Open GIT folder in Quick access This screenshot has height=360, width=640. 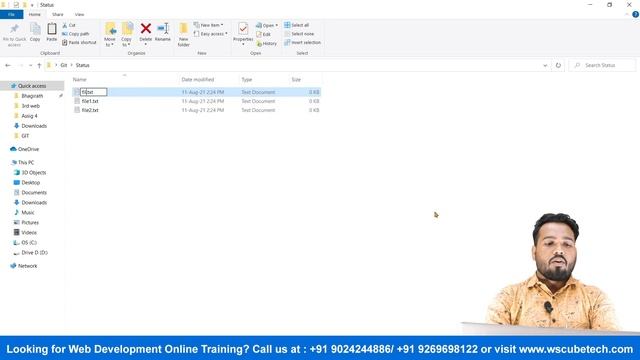pyautogui.click(x=25, y=136)
